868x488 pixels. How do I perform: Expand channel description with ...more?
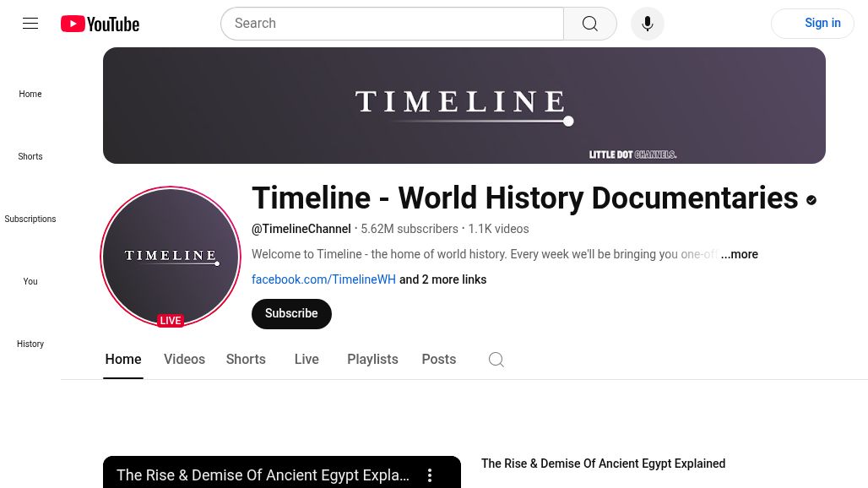coord(740,254)
